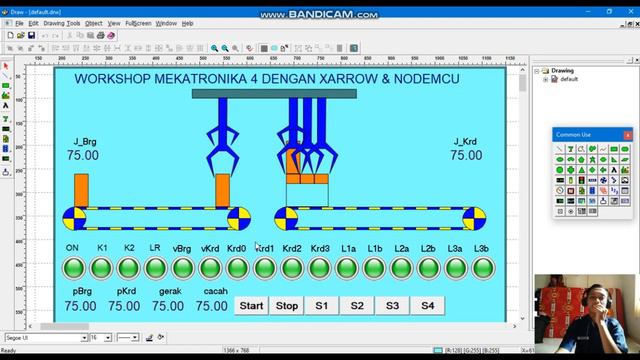Zoom in on the canvas
640x360 pixels.
point(214,48)
